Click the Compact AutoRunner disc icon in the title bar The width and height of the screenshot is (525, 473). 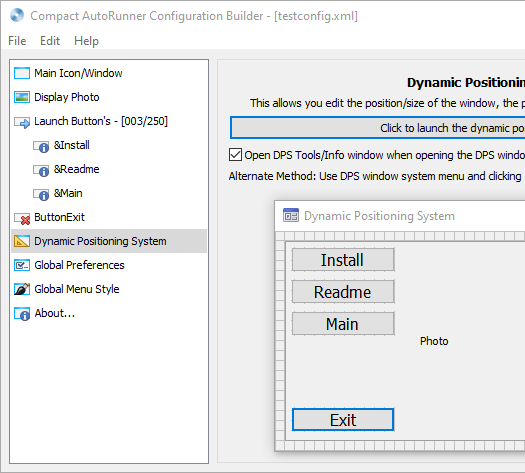coord(17,15)
